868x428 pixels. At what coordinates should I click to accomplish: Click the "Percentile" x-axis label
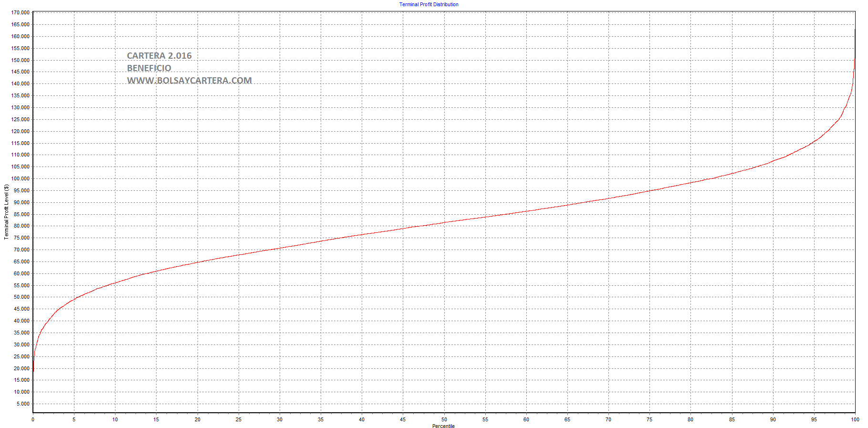pos(443,426)
